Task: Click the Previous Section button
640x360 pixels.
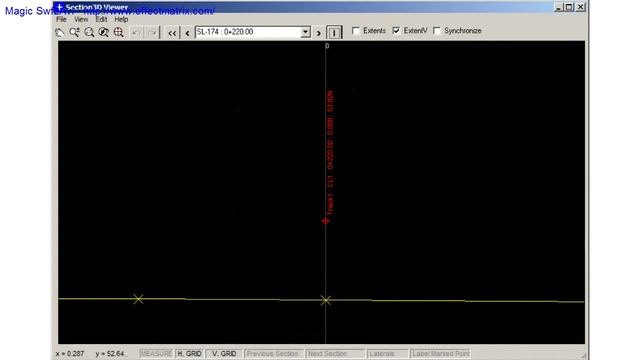Action: [273, 353]
